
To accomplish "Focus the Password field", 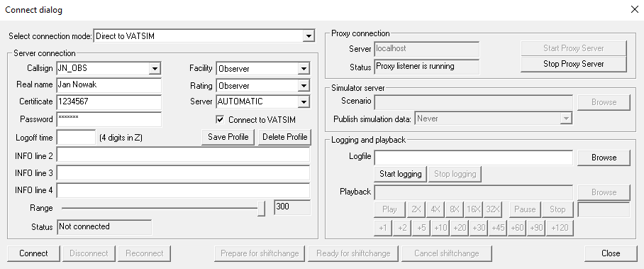I will pos(109,119).
